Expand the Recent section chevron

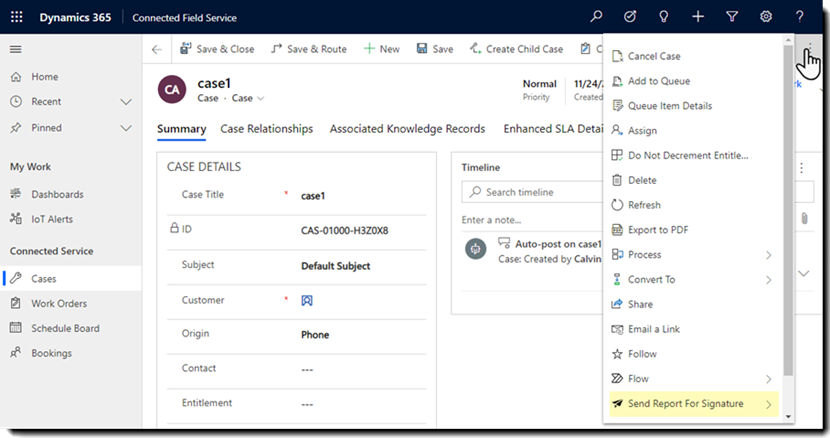coord(125,102)
